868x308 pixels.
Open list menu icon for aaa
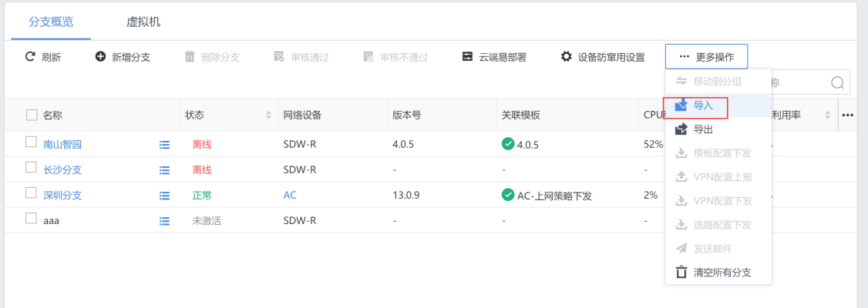pos(164,221)
